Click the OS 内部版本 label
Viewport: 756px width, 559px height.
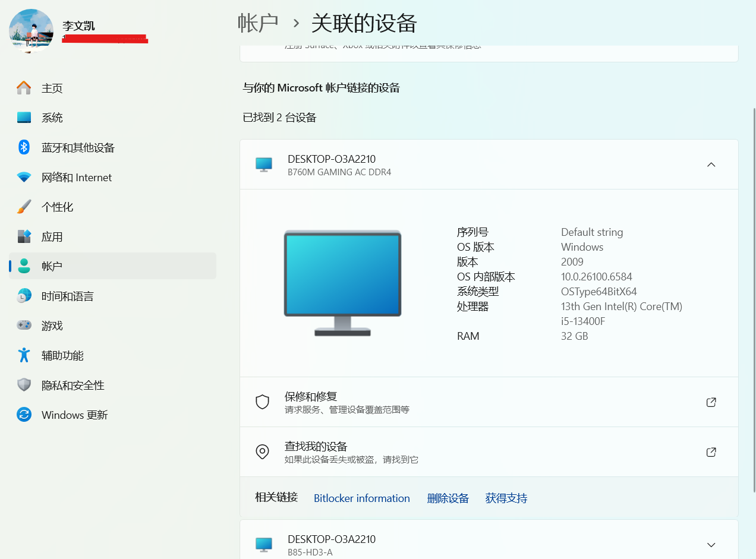click(x=486, y=277)
